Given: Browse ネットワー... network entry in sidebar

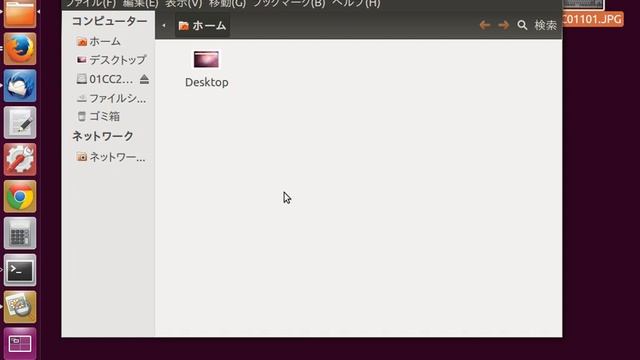Looking at the screenshot, I should pyautogui.click(x=111, y=157).
